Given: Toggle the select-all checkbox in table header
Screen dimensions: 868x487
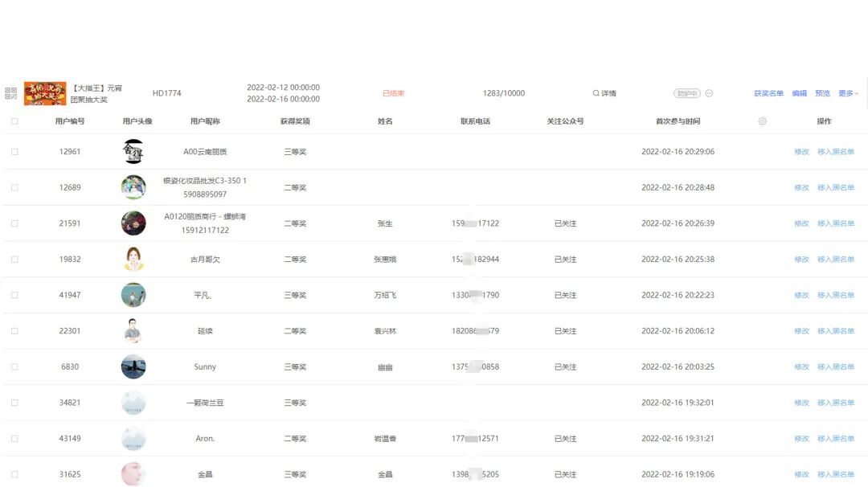Looking at the screenshot, I should coord(14,121).
